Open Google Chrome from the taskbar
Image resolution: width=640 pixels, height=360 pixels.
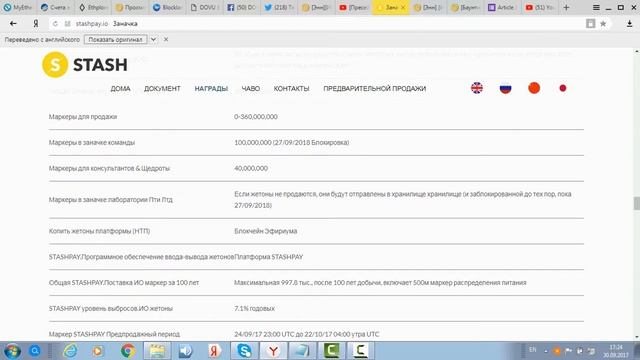tap(128, 351)
